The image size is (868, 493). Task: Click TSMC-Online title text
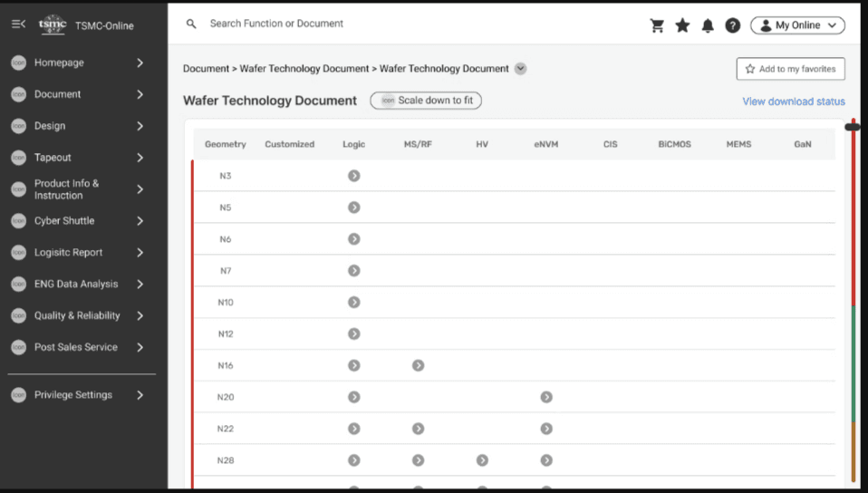point(104,25)
